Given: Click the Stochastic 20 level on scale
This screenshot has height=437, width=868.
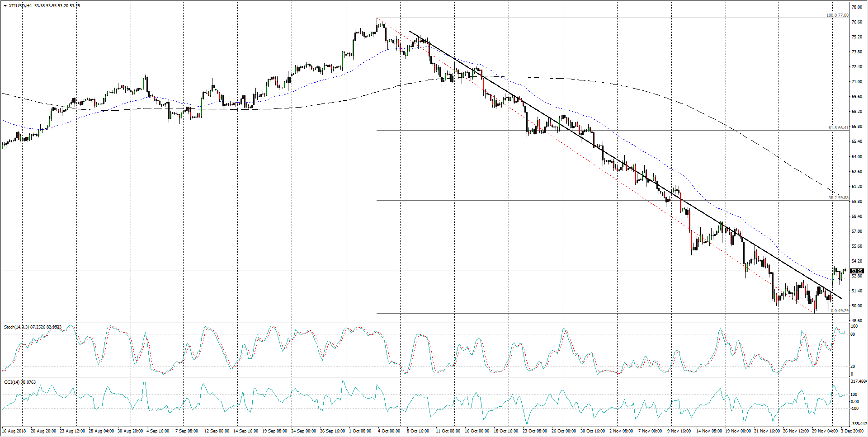Looking at the screenshot, I should (853, 367).
